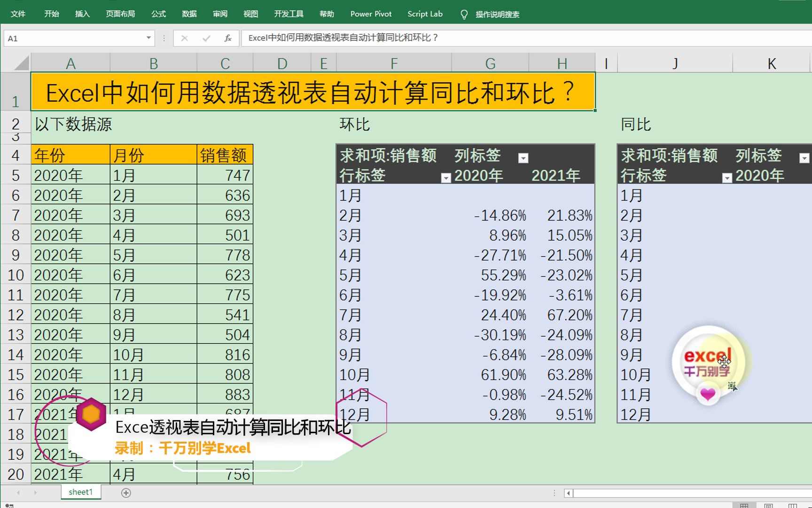Click into the formula bar text
The height and width of the screenshot is (508, 812).
(526, 38)
